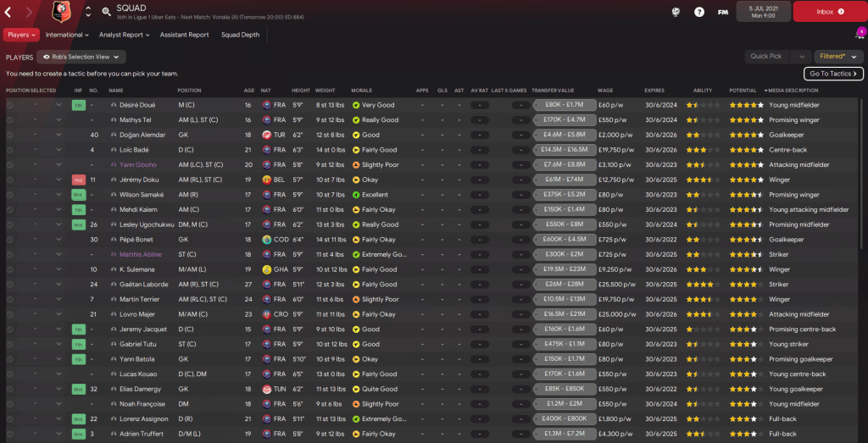This screenshot has width=868, height=443.
Task: Open the Inbox button
Action: coord(828,12)
